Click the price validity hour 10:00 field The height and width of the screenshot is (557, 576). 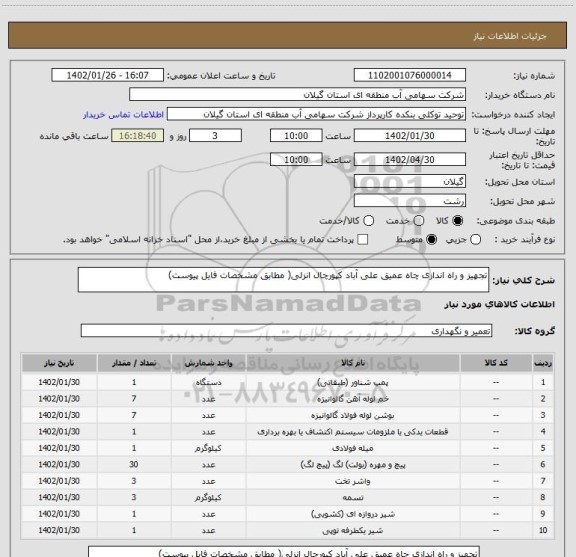296,159
